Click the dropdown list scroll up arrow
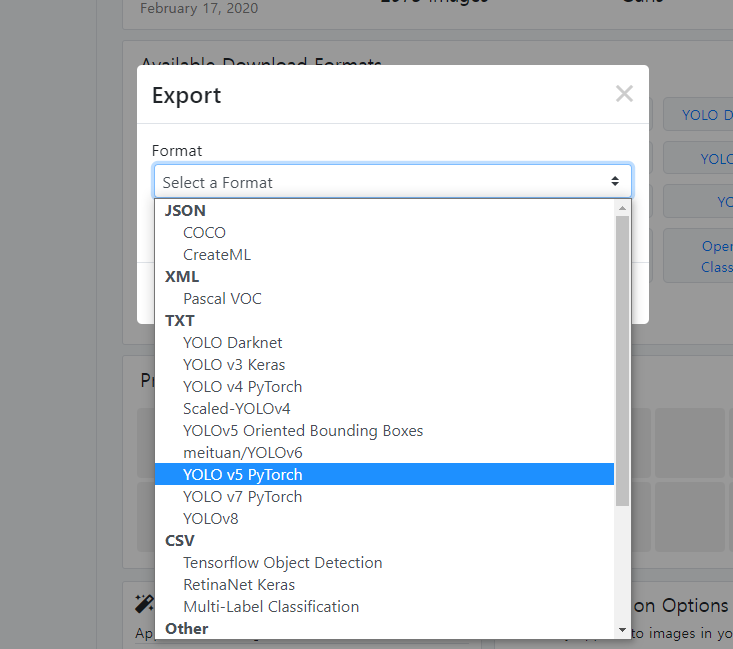This screenshot has height=649, width=733. [x=622, y=208]
